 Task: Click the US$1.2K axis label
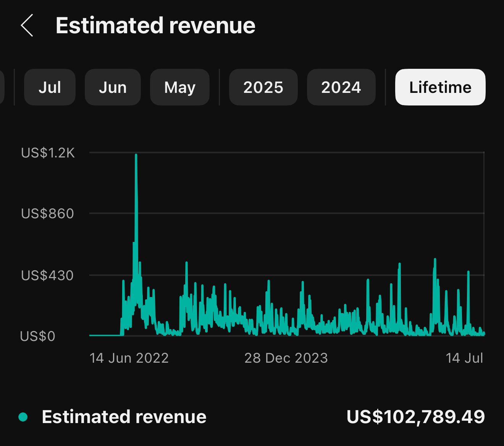(48, 152)
